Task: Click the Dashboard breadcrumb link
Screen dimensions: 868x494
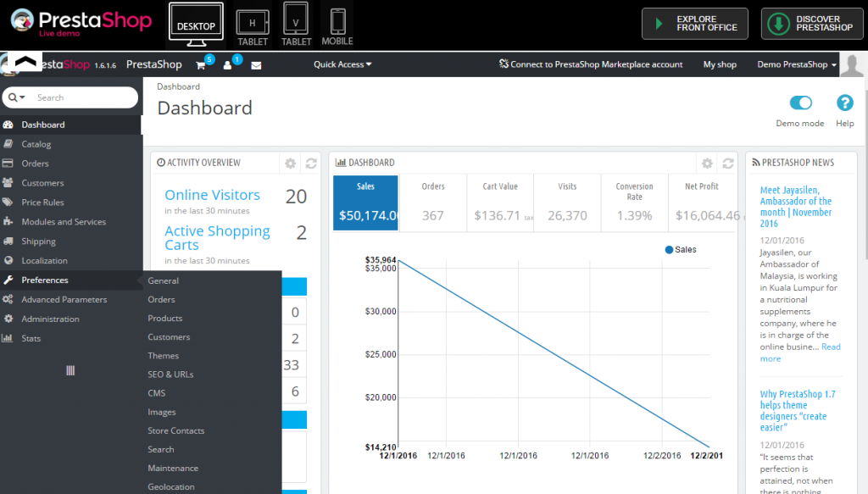Action: coord(178,86)
